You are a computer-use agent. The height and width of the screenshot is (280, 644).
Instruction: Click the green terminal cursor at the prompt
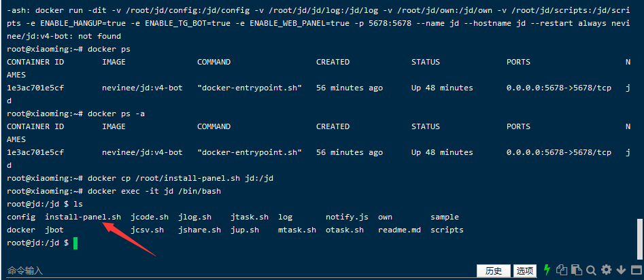(75, 243)
